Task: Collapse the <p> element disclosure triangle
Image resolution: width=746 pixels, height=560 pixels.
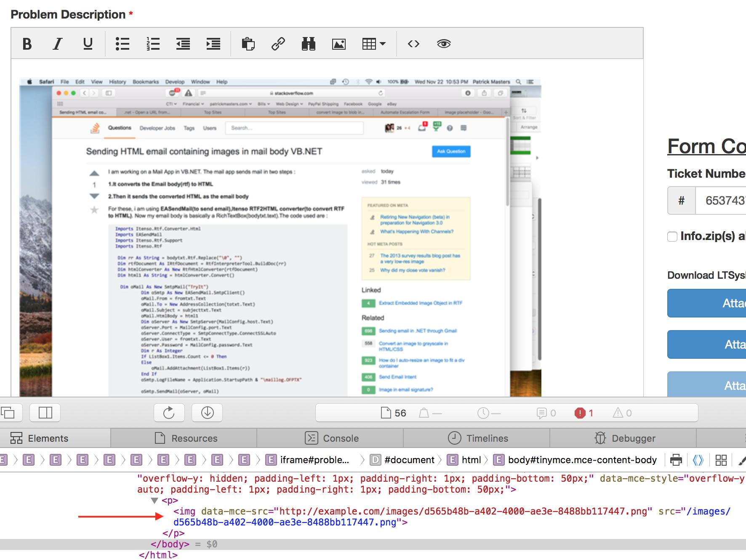Action: tap(155, 501)
